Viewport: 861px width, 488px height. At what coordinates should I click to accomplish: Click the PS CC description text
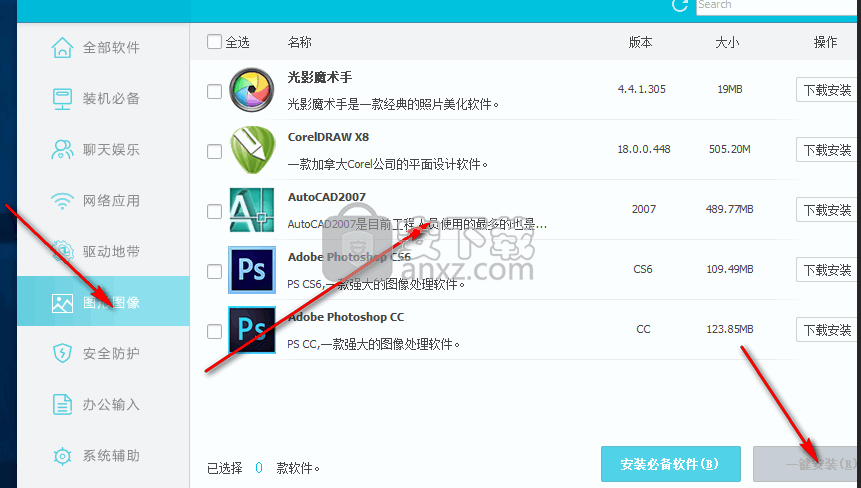[x=373, y=344]
